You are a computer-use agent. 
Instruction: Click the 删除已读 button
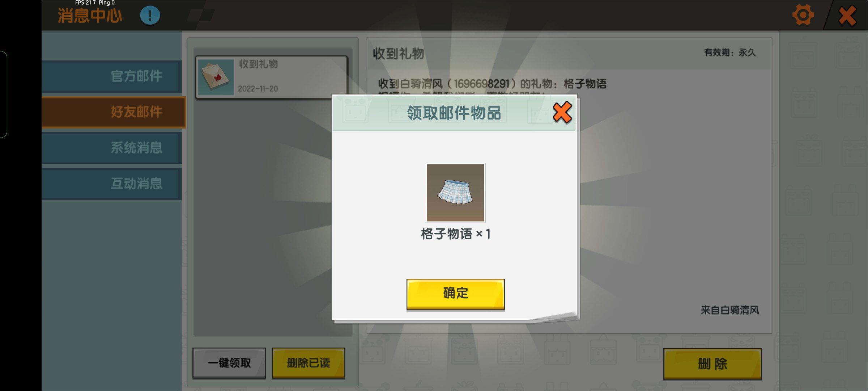[x=308, y=363]
